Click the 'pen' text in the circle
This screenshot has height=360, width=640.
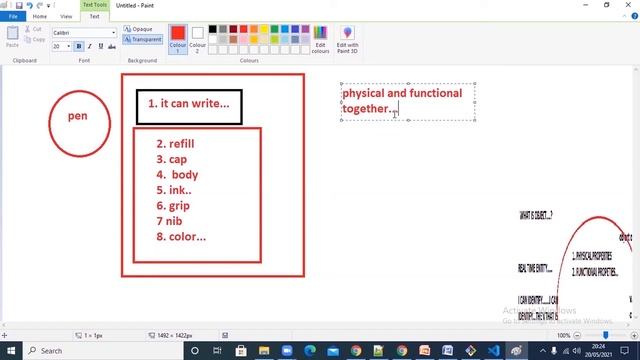[78, 116]
